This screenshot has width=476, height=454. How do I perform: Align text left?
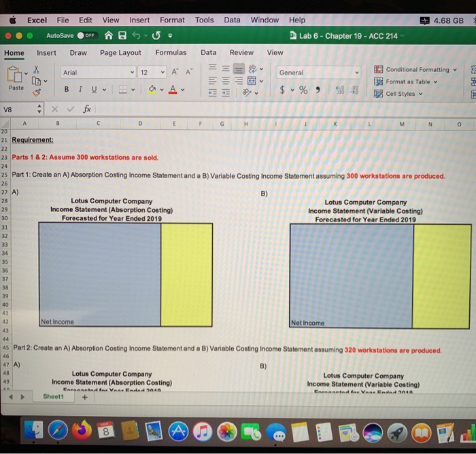(x=212, y=80)
